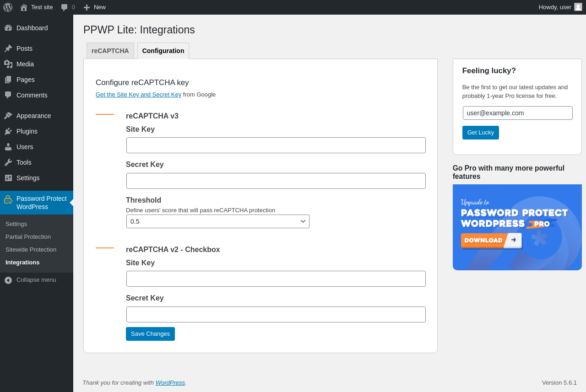Open Media via its sidebar icon
The image size is (586, 392).
coord(8,64)
